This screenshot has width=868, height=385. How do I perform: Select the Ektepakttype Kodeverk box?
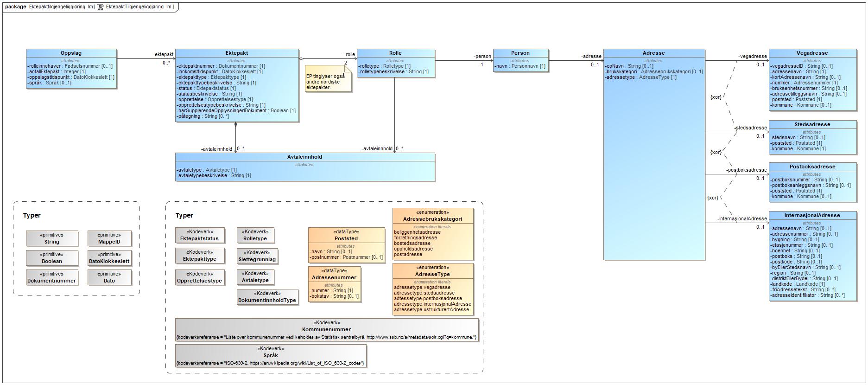pyautogui.click(x=200, y=256)
